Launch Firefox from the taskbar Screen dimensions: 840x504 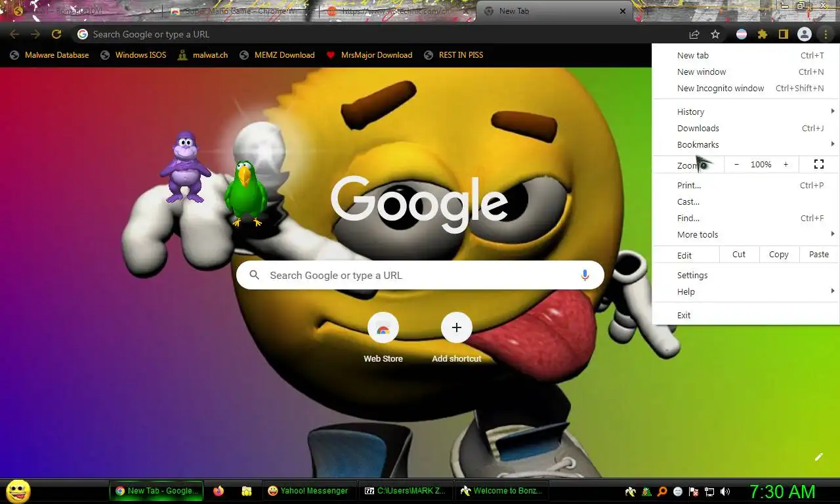219,491
